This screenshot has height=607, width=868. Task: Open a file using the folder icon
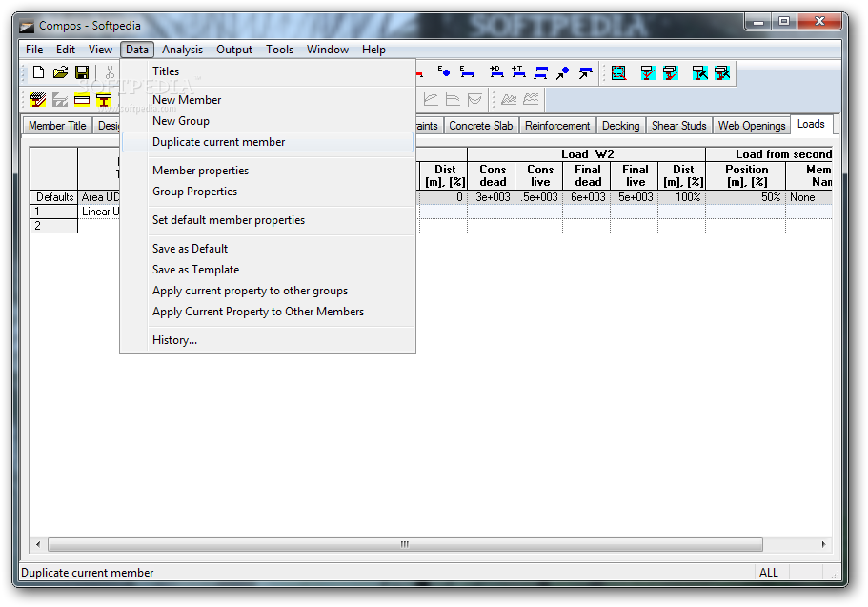(60, 72)
